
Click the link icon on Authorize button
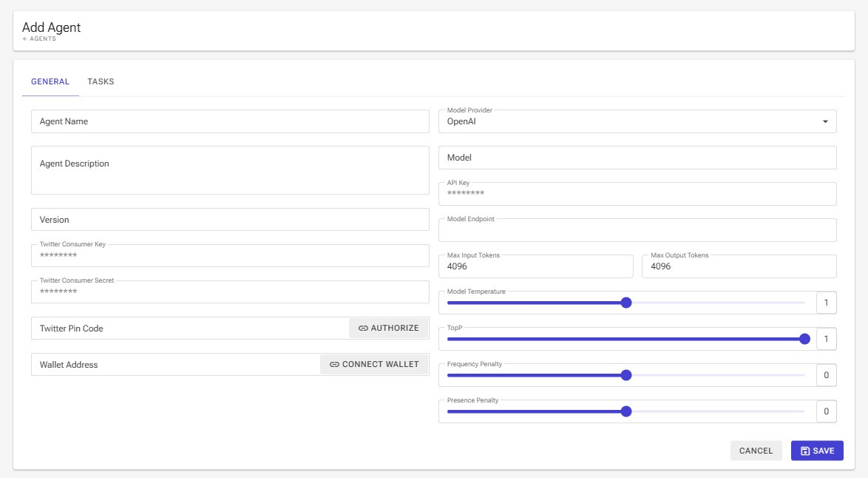tap(363, 329)
